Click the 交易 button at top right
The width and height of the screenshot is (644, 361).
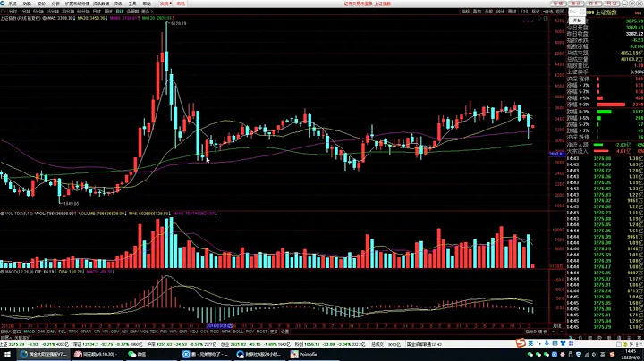(593, 4)
